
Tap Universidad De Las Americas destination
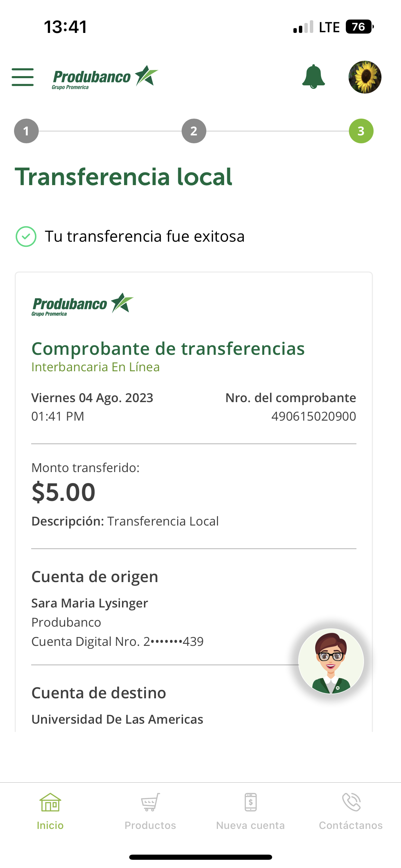coord(117,719)
